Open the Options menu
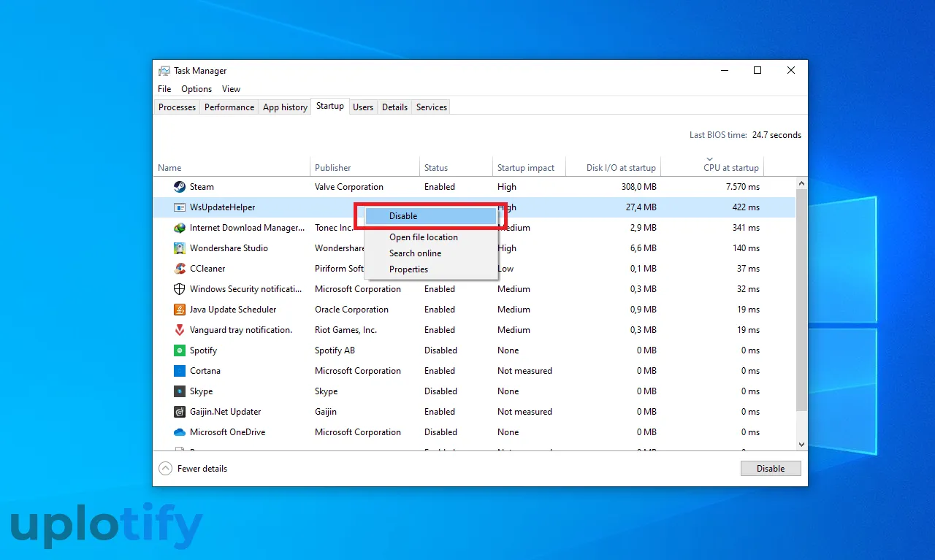This screenshot has height=560, width=935. pyautogui.click(x=196, y=89)
